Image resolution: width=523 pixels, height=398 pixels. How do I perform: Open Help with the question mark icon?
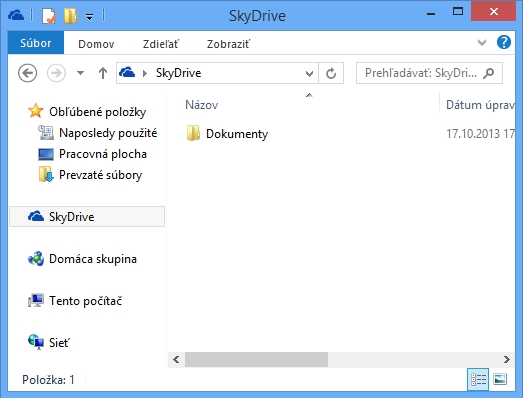(504, 43)
